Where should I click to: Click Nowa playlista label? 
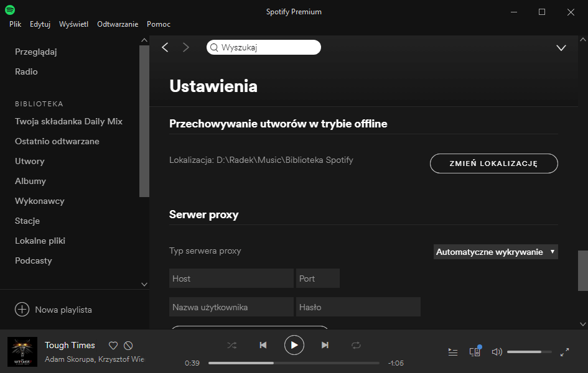(x=63, y=310)
